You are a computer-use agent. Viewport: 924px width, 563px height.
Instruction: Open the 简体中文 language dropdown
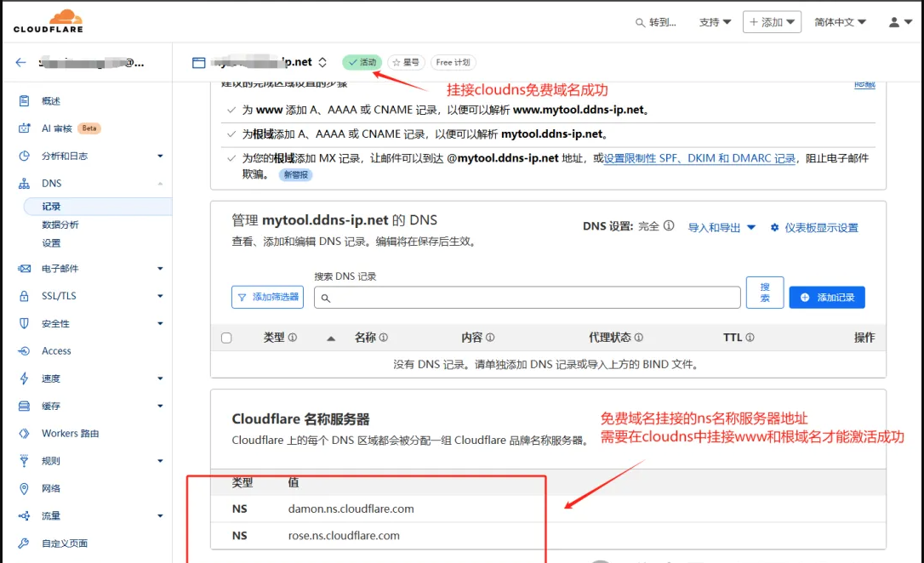(841, 22)
